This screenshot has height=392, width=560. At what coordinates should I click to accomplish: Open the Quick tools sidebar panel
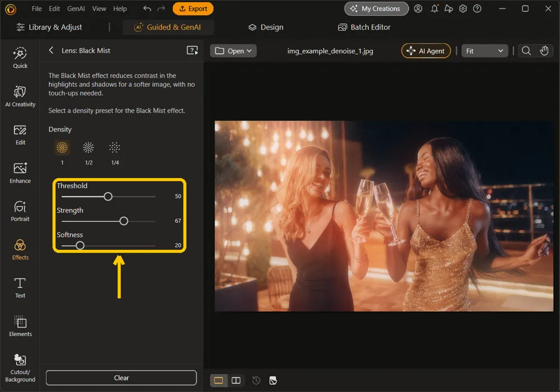pyautogui.click(x=20, y=58)
